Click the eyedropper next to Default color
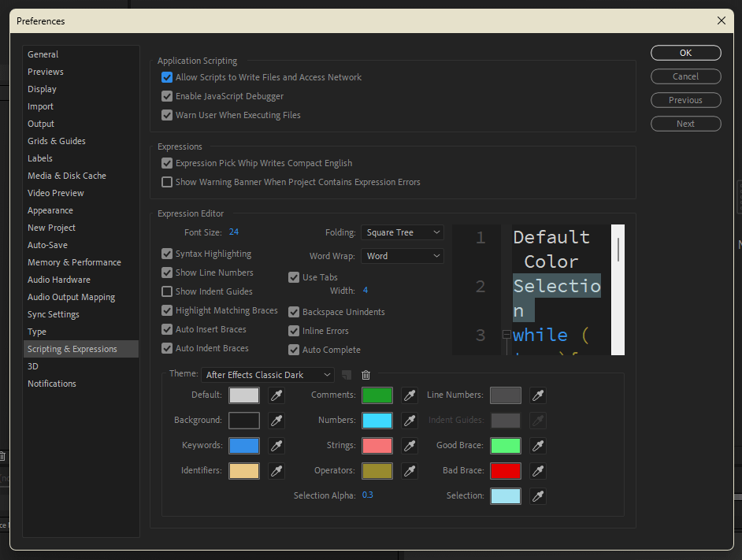 click(x=276, y=395)
